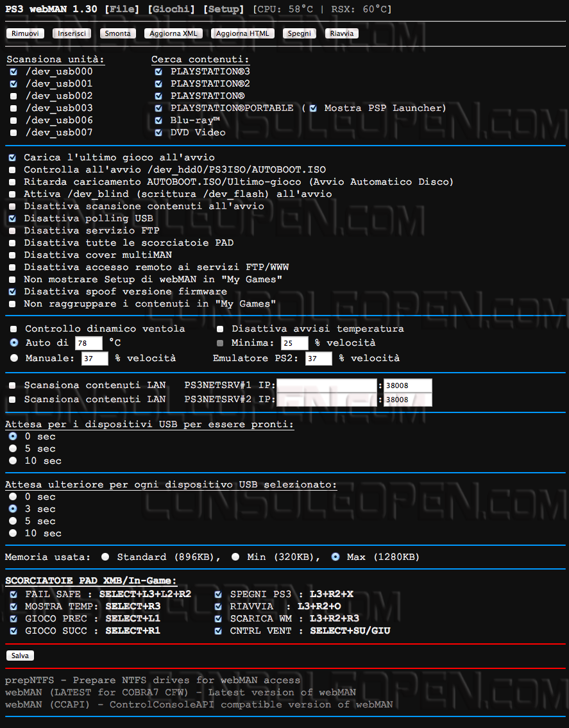
Task: Open the Setup menu link
Action: [x=223, y=9]
